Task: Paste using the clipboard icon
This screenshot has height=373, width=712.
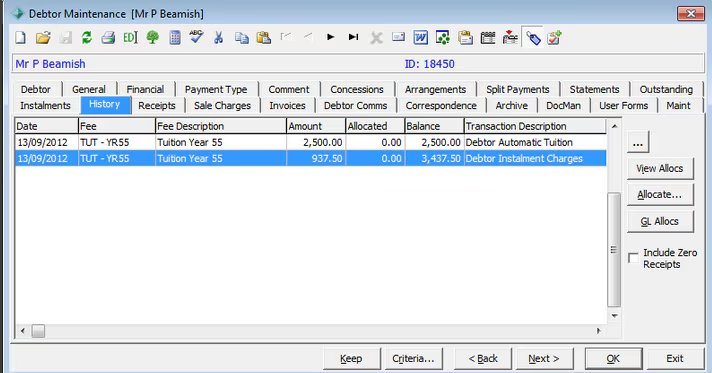Action: (x=264, y=38)
